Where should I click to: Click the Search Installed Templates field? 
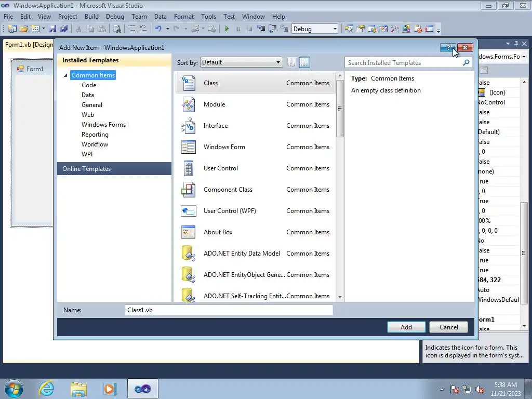point(404,62)
